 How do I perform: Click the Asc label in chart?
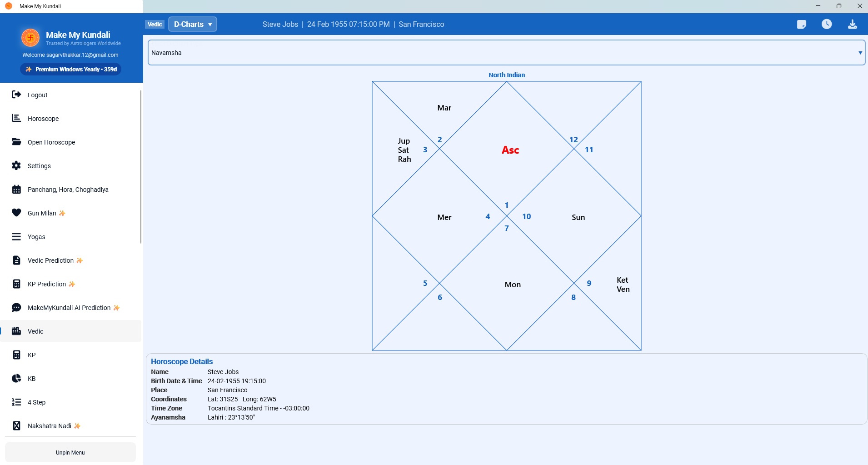point(510,150)
